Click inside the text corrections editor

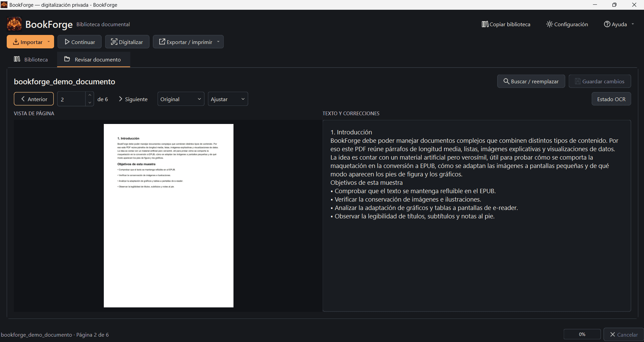click(477, 216)
